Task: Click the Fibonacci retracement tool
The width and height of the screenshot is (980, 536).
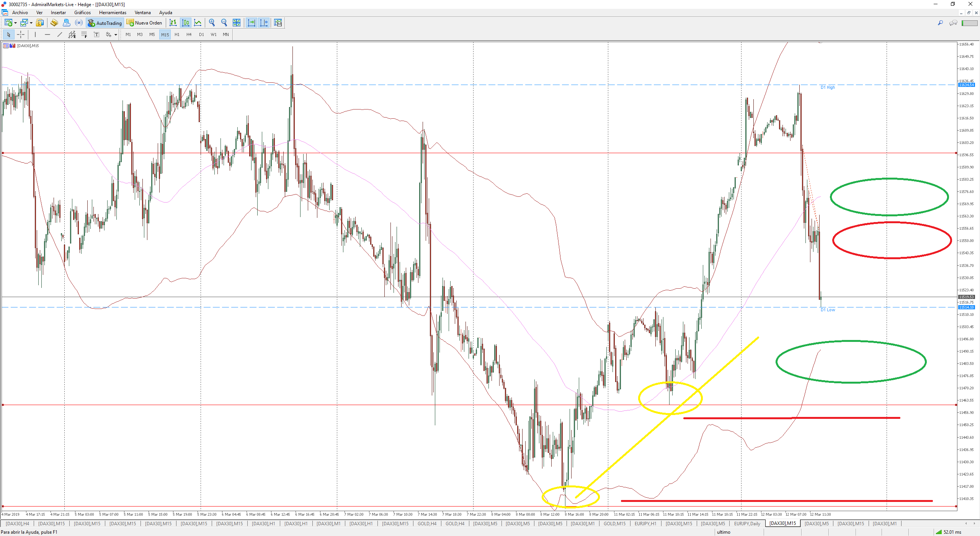Action: pos(84,34)
